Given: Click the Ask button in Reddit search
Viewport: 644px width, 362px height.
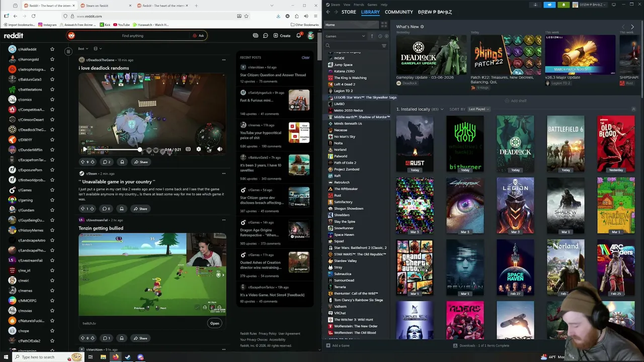Looking at the screenshot, I should point(199,36).
